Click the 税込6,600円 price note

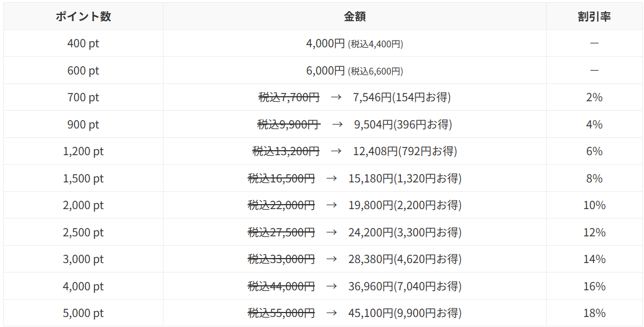pos(375,71)
